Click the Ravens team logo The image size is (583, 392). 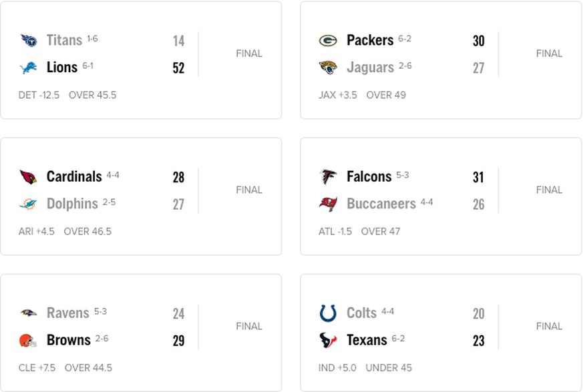[x=28, y=313]
